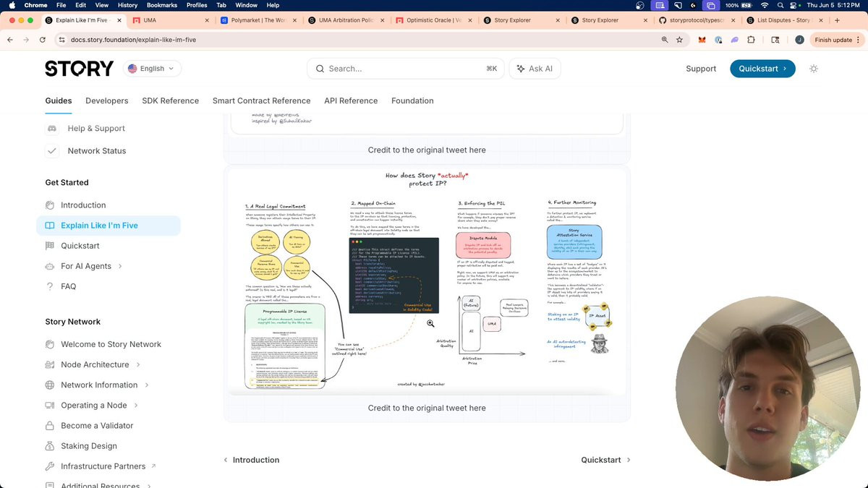The width and height of the screenshot is (868, 488).
Task: Click the wrench icon beside Infrastructure Partners
Action: (50, 466)
